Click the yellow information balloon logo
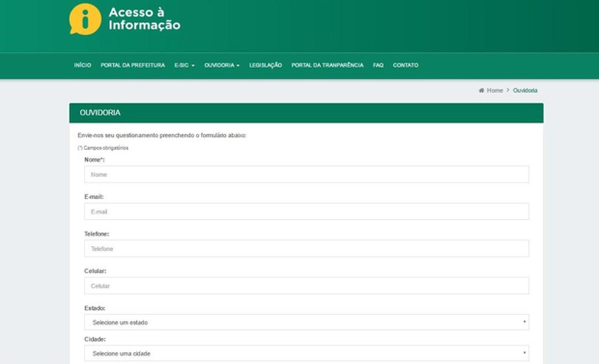The height and width of the screenshot is (364, 599). pyautogui.click(x=85, y=18)
